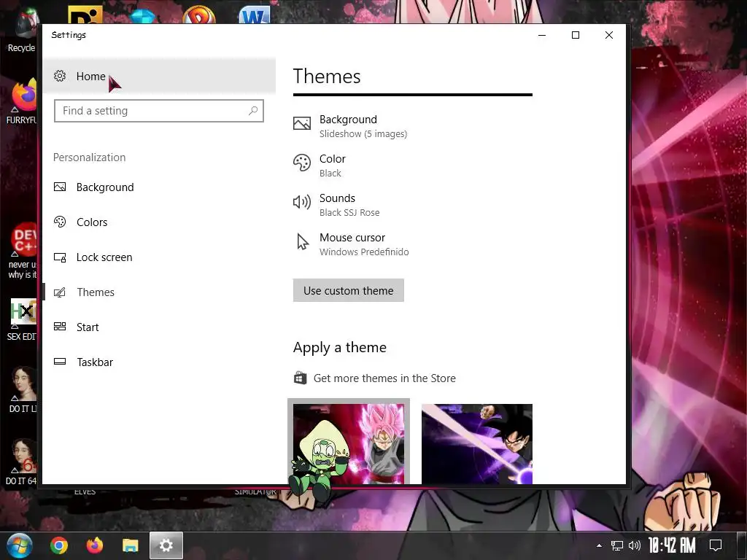The height and width of the screenshot is (560, 747).
Task: Click the theme Color palette icon
Action: pyautogui.click(x=301, y=163)
